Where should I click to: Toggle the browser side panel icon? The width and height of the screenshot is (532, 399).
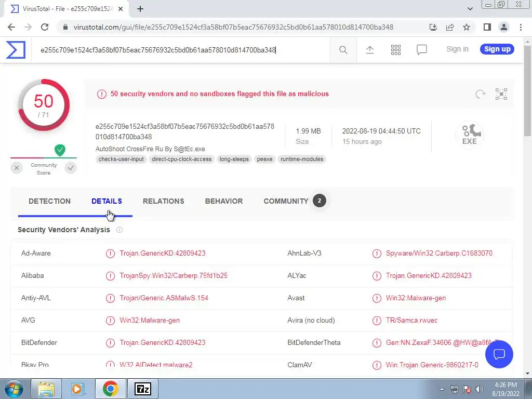point(487,27)
